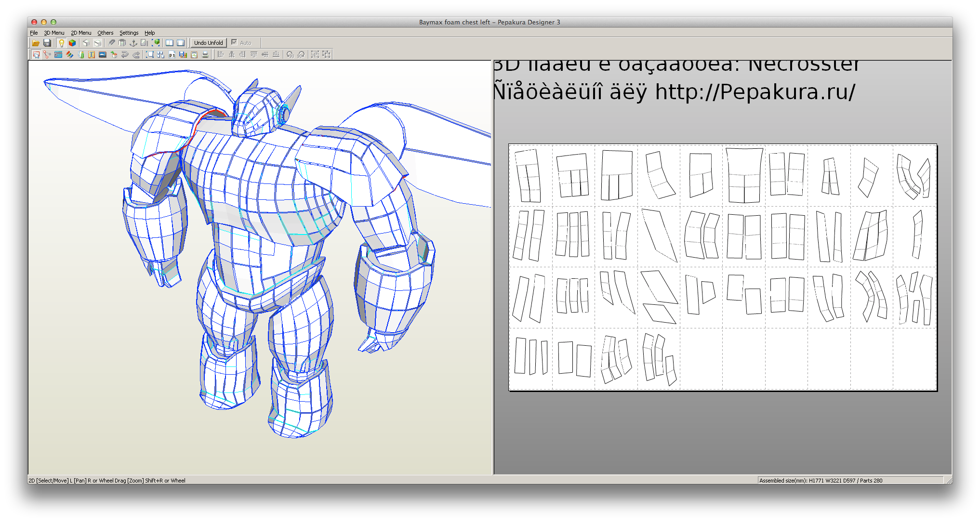The height and width of the screenshot is (522, 980).
Task: Click the Undo curved arrow icon
Action: pos(125,54)
